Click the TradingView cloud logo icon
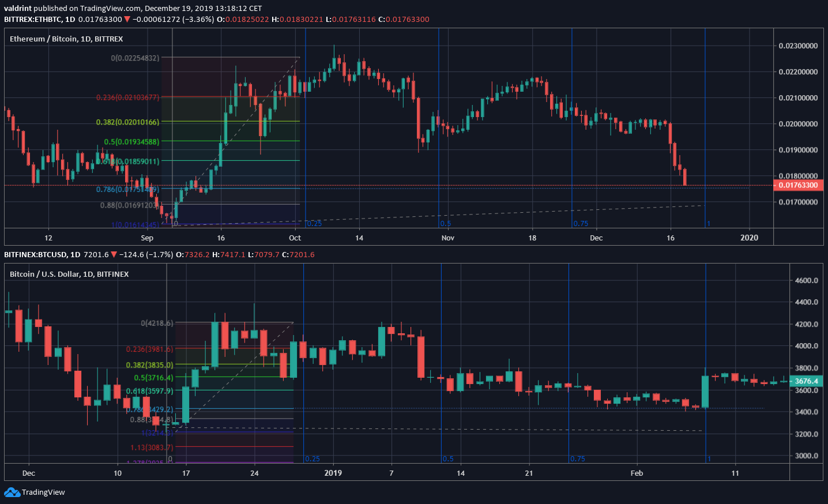The width and height of the screenshot is (828, 504). click(x=12, y=492)
